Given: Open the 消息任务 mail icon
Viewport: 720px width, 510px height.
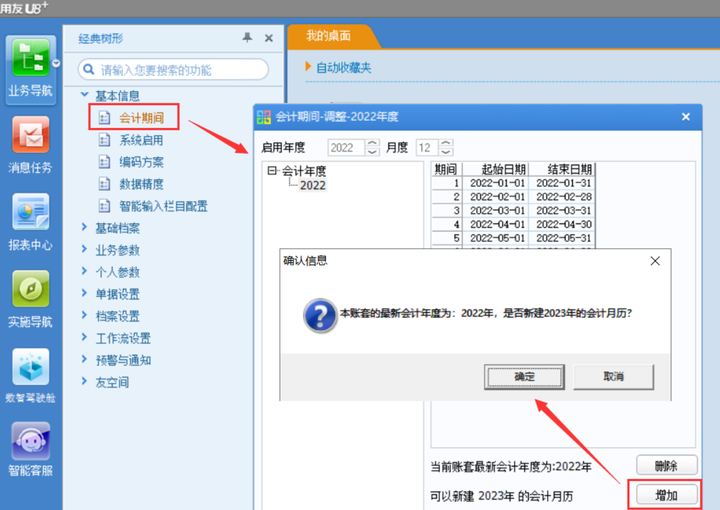Looking at the screenshot, I should pyautogui.click(x=31, y=135).
